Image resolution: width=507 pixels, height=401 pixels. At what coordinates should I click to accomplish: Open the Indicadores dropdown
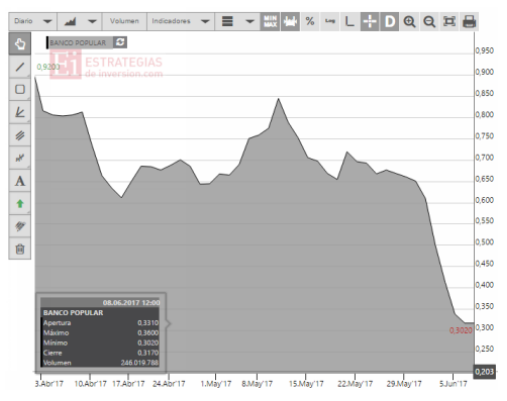coord(180,22)
